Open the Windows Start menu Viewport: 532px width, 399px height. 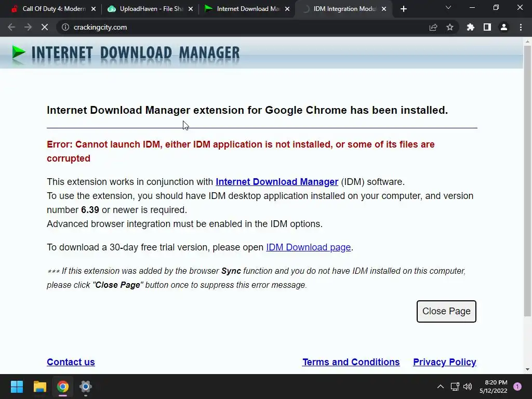(x=17, y=387)
